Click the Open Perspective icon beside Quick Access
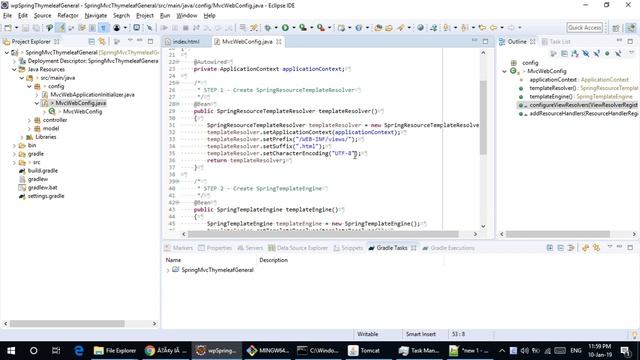Image resolution: width=640 pixels, height=360 pixels. tap(616, 28)
